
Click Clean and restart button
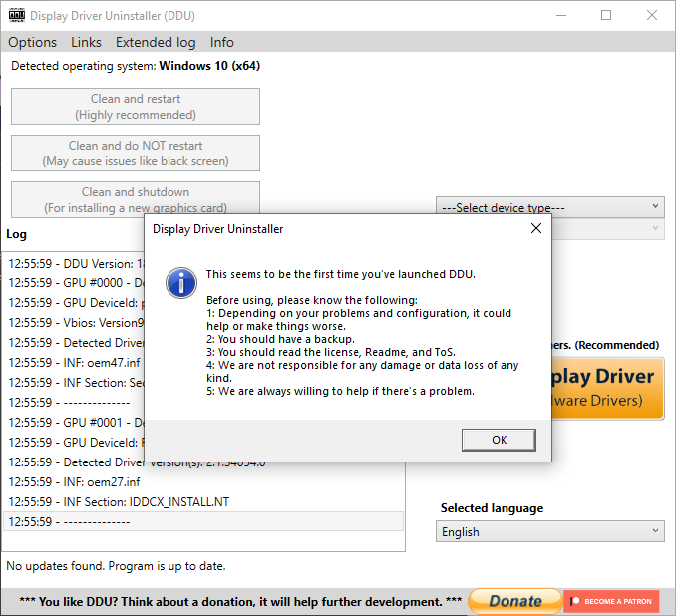coord(136,107)
